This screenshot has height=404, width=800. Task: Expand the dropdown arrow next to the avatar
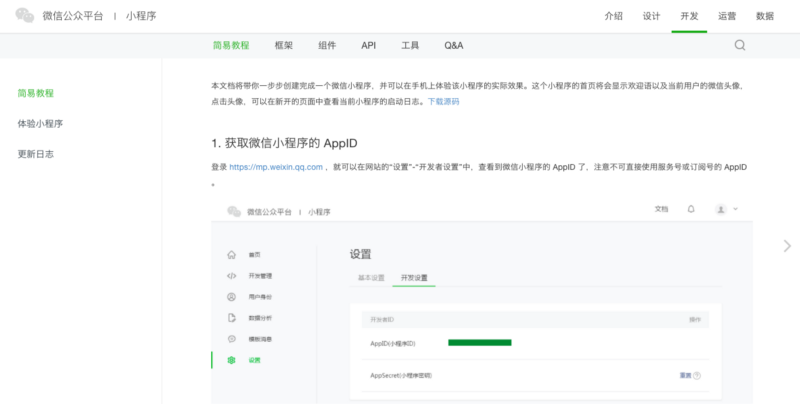[x=735, y=209]
